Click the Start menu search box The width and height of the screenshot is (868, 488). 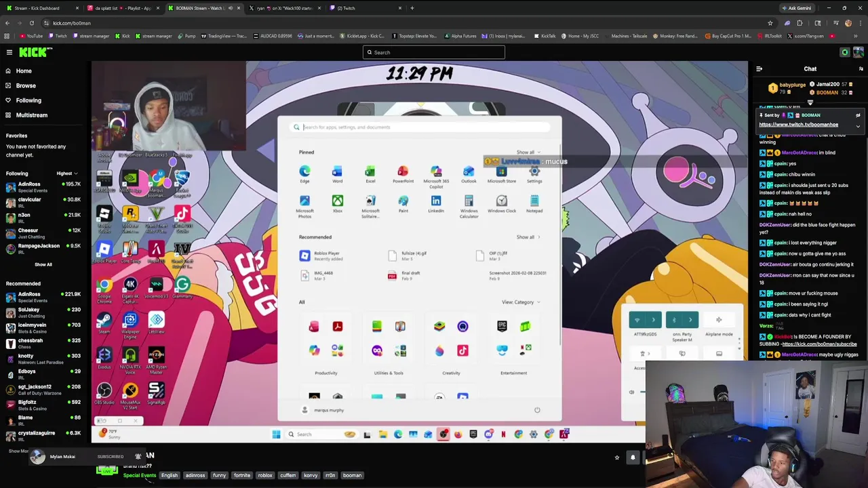click(420, 127)
